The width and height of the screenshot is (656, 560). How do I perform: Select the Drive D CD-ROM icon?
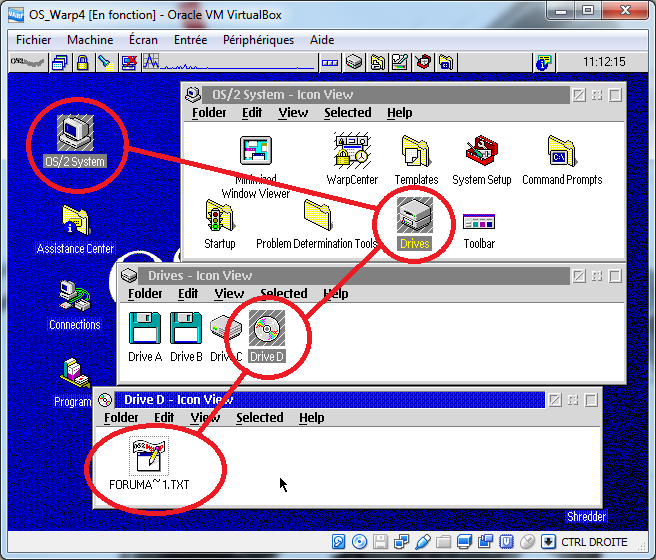pos(267,336)
